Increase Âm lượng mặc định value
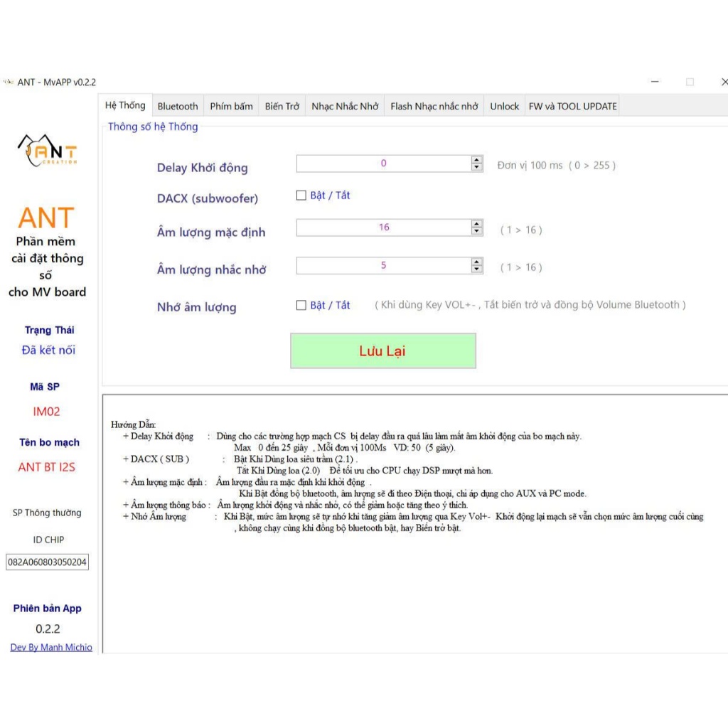 pyautogui.click(x=476, y=224)
